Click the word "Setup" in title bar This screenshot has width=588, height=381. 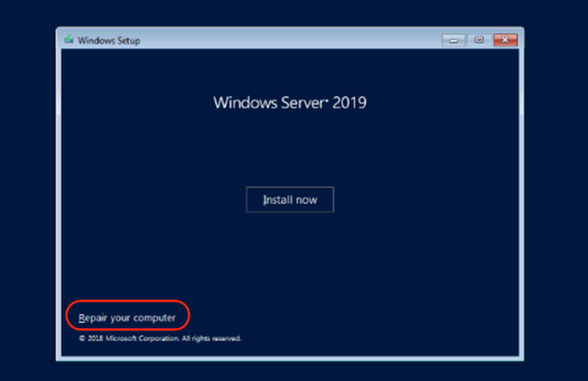[x=128, y=40]
